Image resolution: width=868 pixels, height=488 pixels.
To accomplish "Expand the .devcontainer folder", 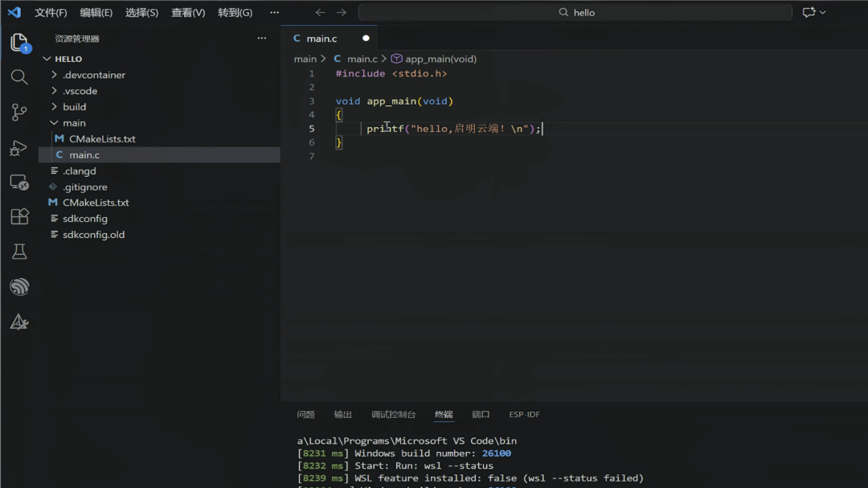I will [54, 75].
